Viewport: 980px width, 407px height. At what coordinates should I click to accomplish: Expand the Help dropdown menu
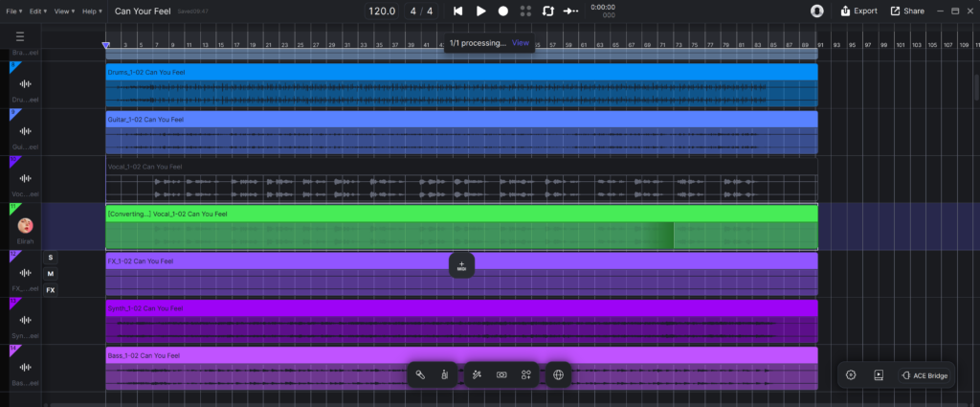[x=92, y=11]
